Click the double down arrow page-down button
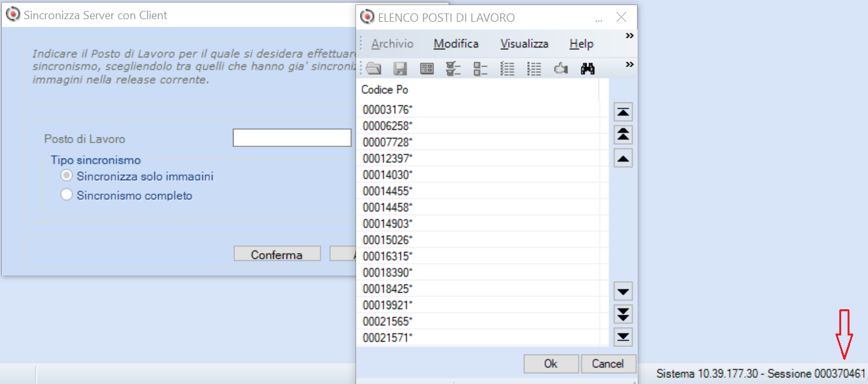The width and height of the screenshot is (868, 384). pos(623,314)
